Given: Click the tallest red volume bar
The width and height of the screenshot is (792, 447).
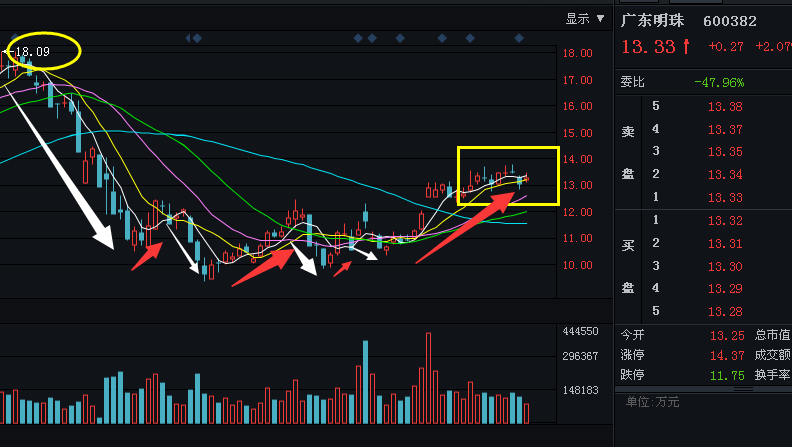Looking at the screenshot, I should click(x=428, y=378).
